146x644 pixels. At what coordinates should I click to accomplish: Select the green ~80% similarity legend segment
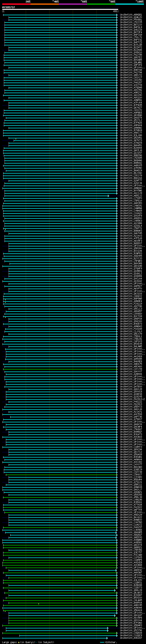[101, 4]
